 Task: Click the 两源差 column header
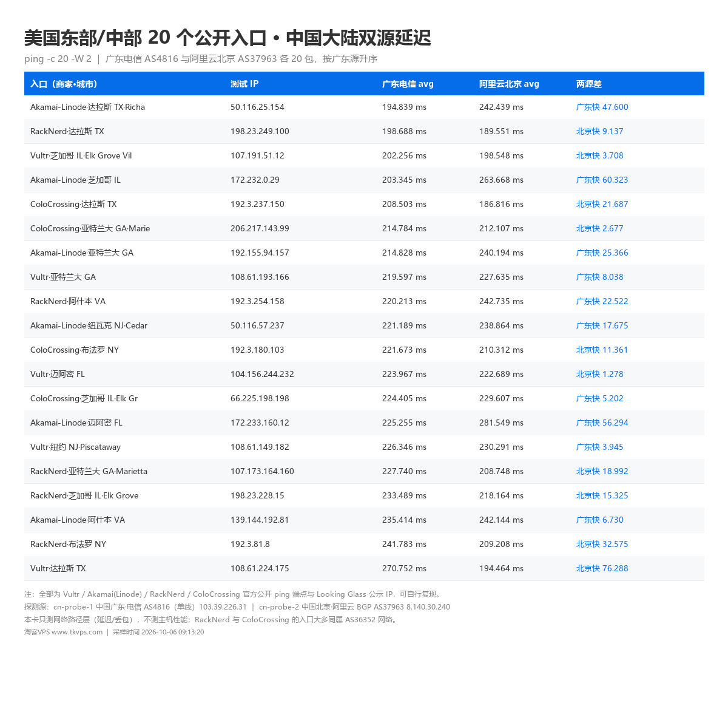[589, 84]
